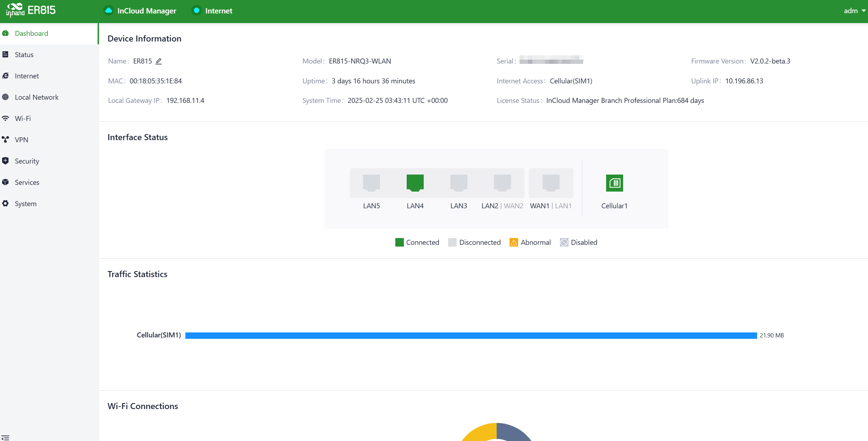Viewport: 868px width, 441px height.
Task: Click the LAN4 connected port icon
Action: point(415,183)
